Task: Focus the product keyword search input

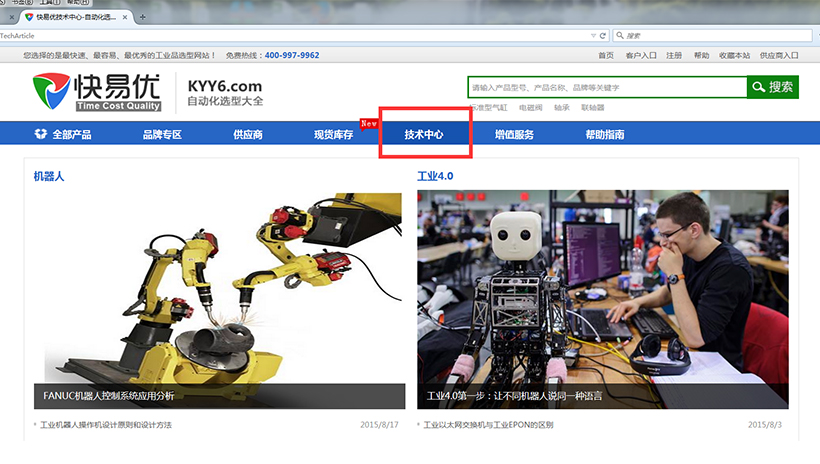Action: tap(607, 87)
